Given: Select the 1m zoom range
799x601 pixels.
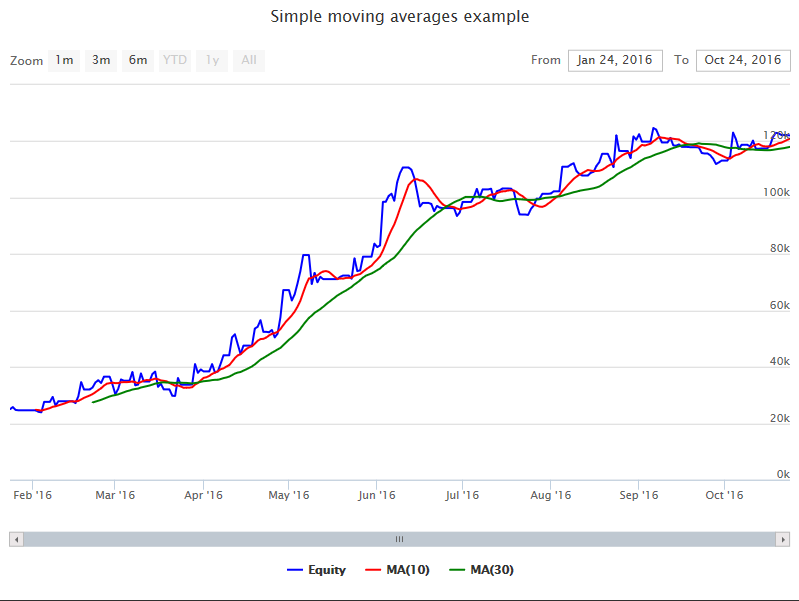Looking at the screenshot, I should (64, 61).
